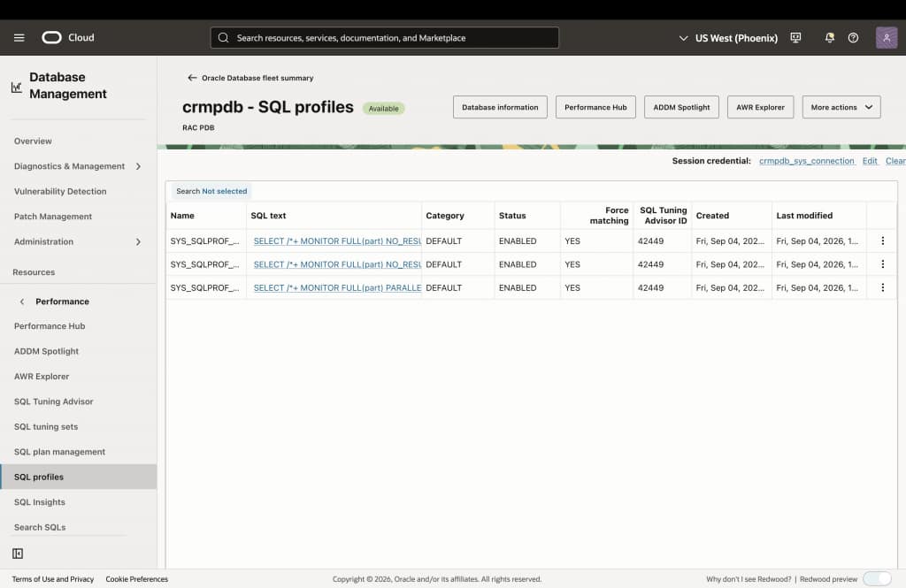Collapse sidebar using bottom panel icon
Screen dimensions: 906x588
coord(18,554)
